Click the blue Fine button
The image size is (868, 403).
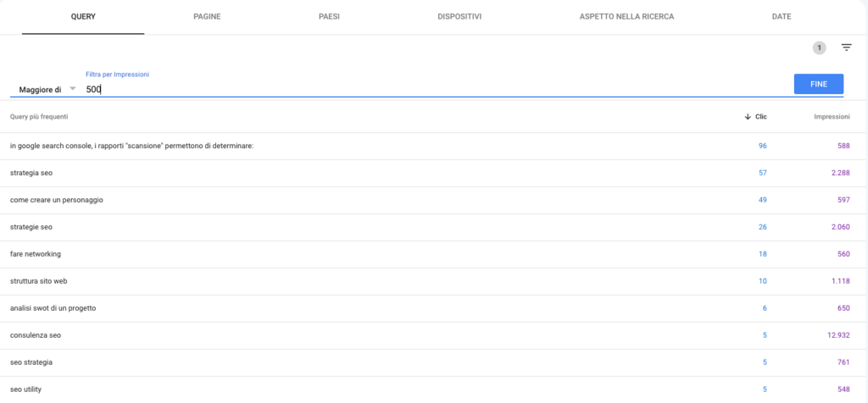pos(819,84)
